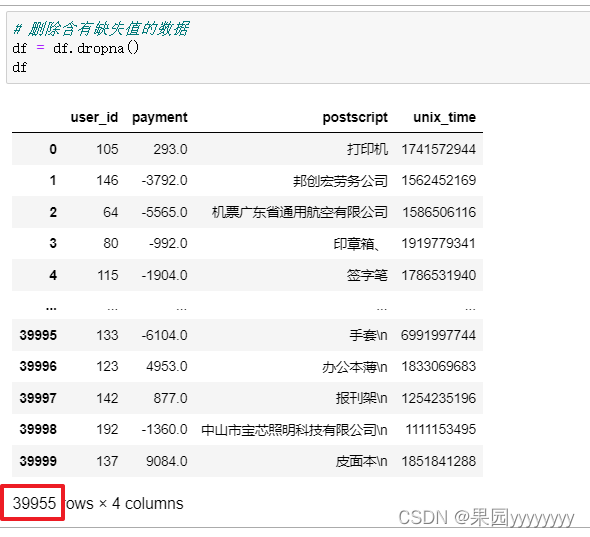Click the row index 39996
This screenshot has width=590, height=537.
tap(38, 367)
